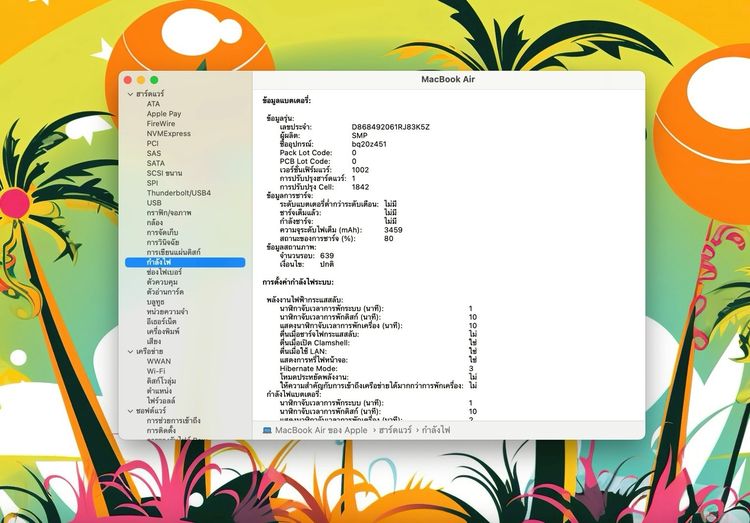Image resolution: width=750 pixels, height=523 pixels.
Task: Click the ข้อมูลแบตเตอรี่: heading
Action: pos(287,101)
